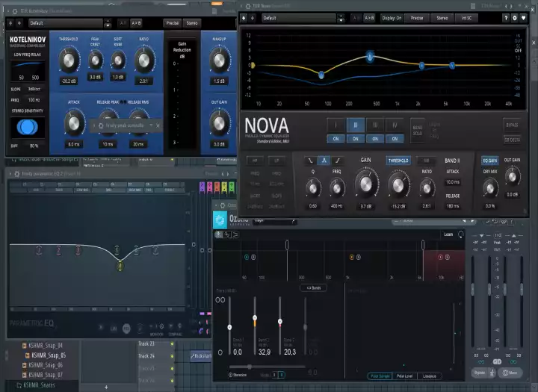Viewport: 538px width, 392px height.
Task: Click the stereo sensitivity blue circle display
Action: (28, 127)
